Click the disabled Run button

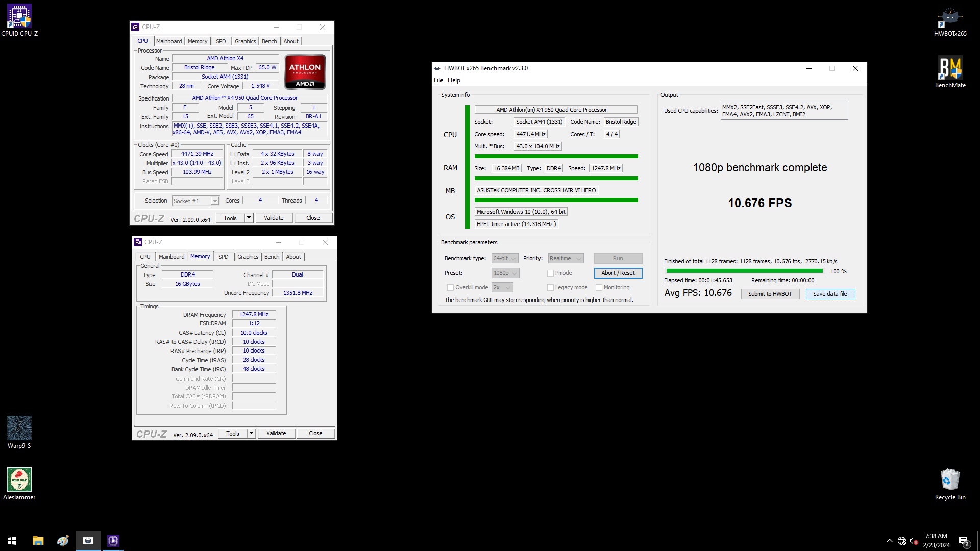pyautogui.click(x=618, y=259)
